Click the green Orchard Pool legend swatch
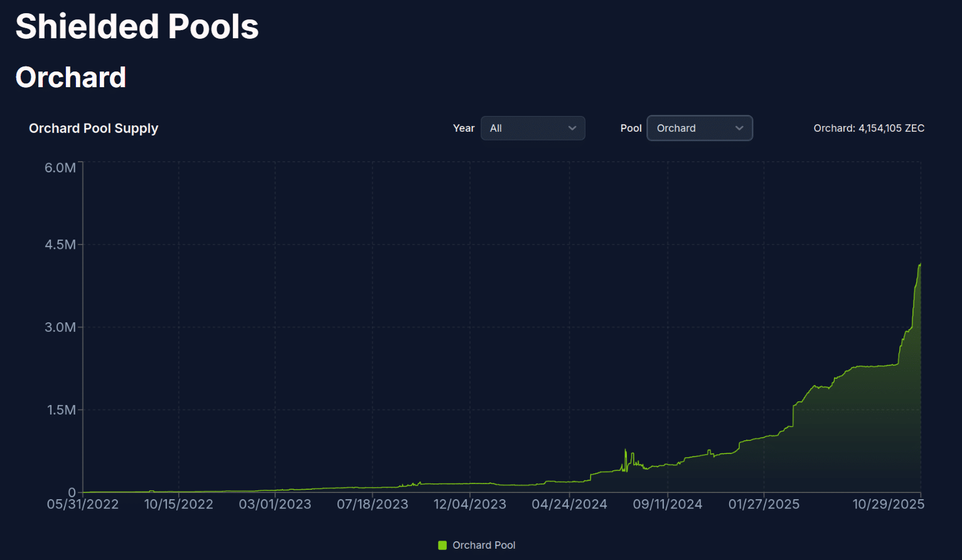Image resolution: width=962 pixels, height=560 pixels. tap(442, 545)
